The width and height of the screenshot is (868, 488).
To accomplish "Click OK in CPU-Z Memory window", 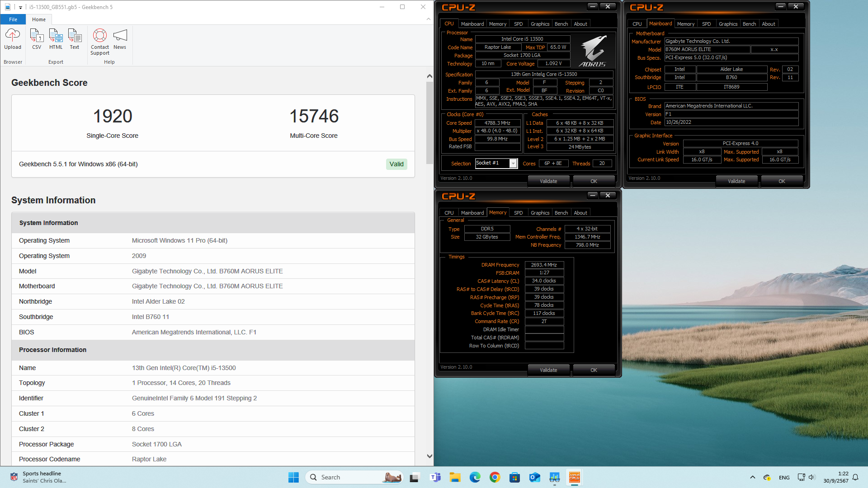I will pyautogui.click(x=594, y=370).
